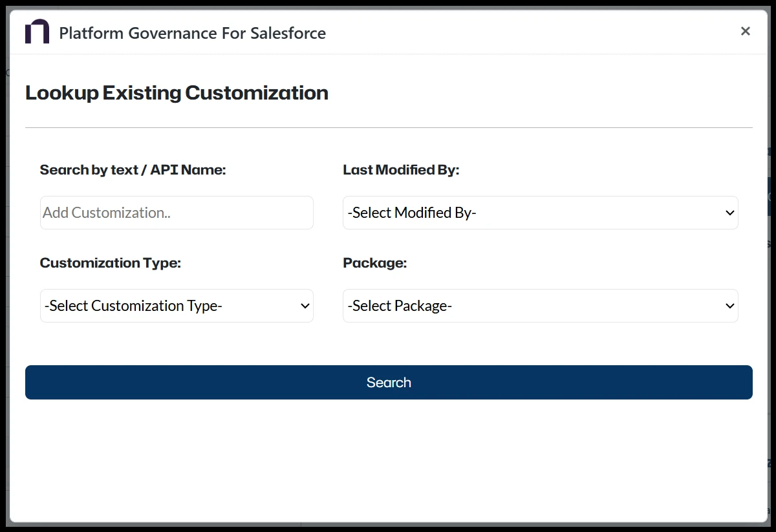Click the Lookup Existing Customization heading
Screen dimensions: 776x532
point(176,92)
